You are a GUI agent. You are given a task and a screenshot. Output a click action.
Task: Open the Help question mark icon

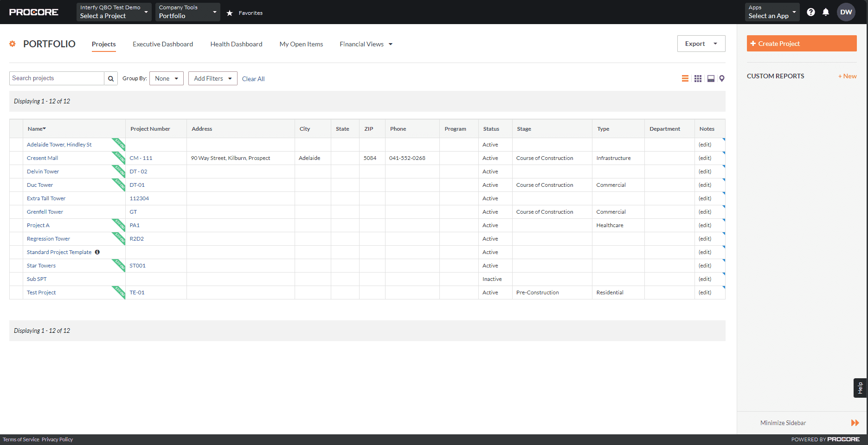click(x=811, y=12)
